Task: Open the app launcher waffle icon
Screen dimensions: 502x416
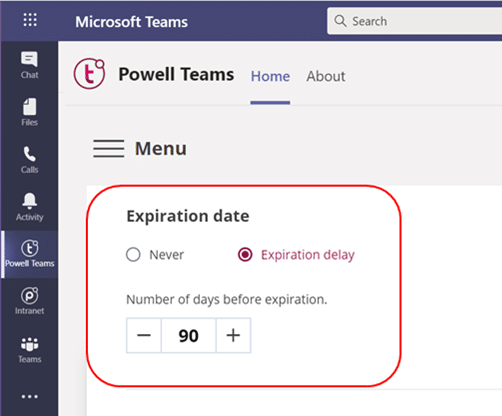Action: 30,20
